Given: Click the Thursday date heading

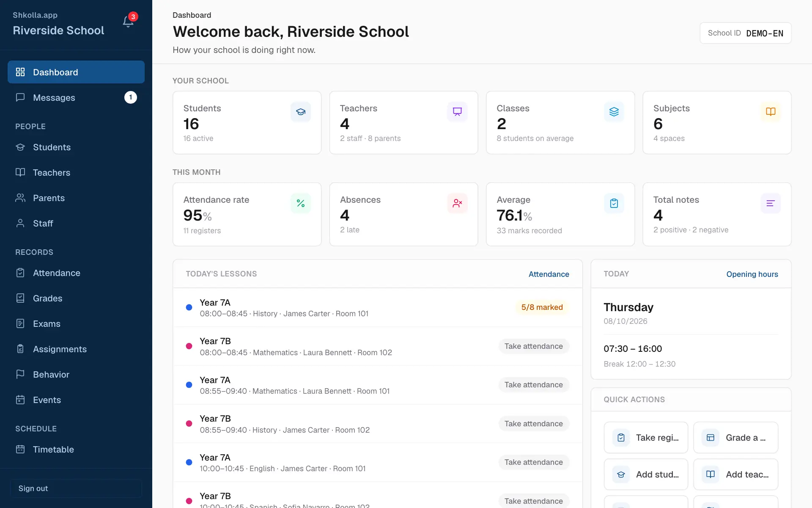Looking at the screenshot, I should [x=628, y=307].
